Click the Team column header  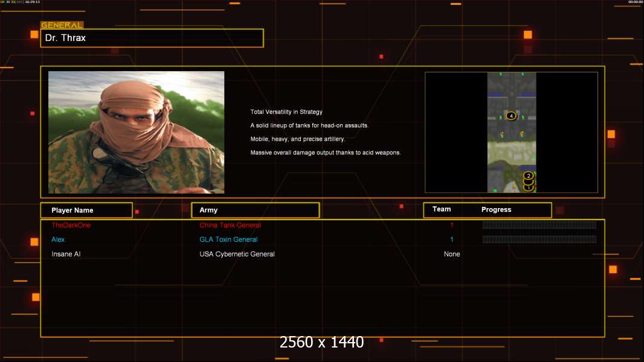coord(442,209)
